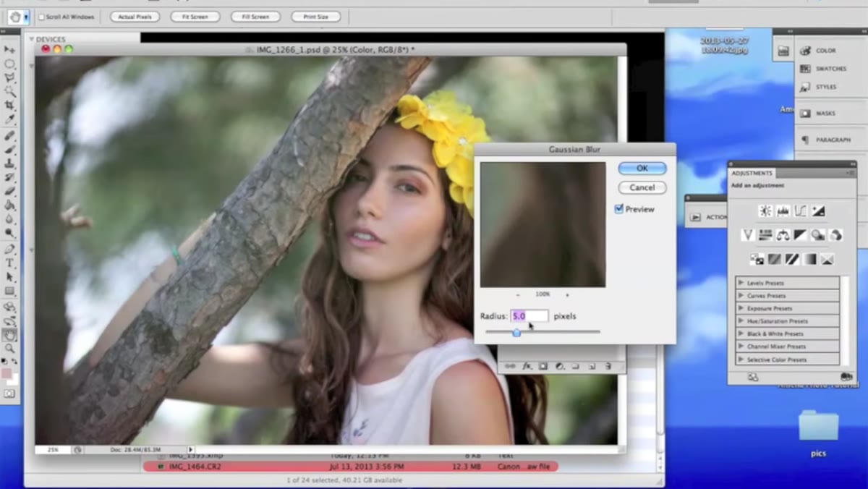The height and width of the screenshot is (489, 868).
Task: Toggle the Preview checkbox in Gaussian Blur
Action: coord(619,209)
